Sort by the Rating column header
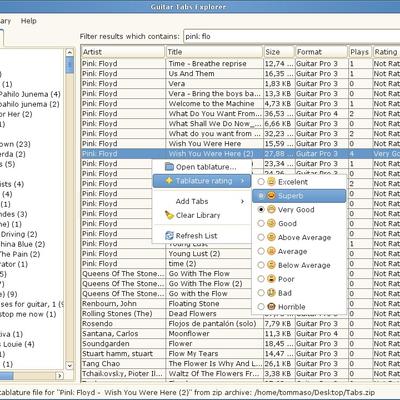The height and width of the screenshot is (400, 400). click(386, 52)
